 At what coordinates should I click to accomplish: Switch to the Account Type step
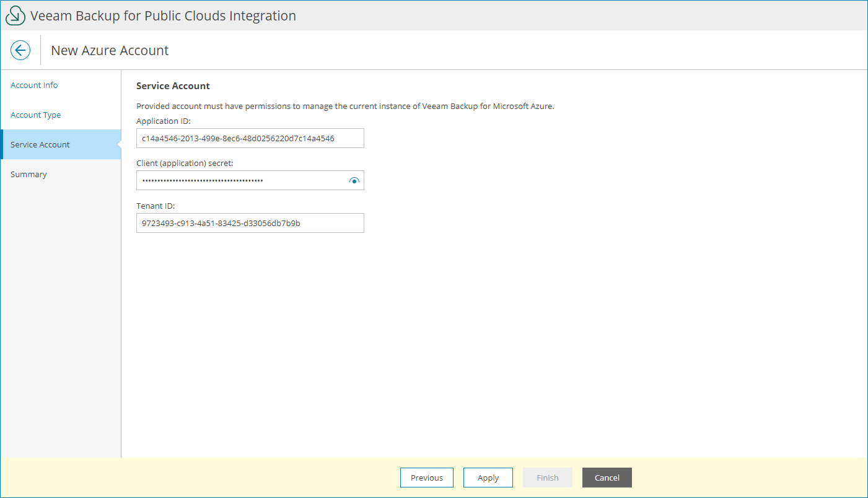point(36,115)
